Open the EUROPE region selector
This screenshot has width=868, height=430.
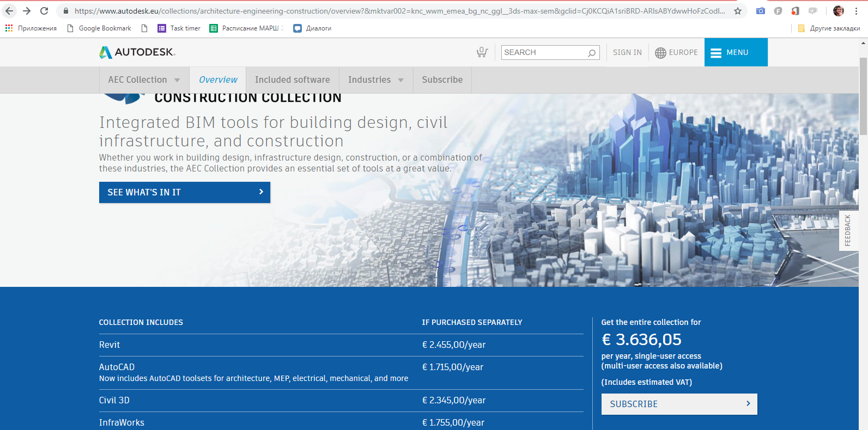pos(676,52)
